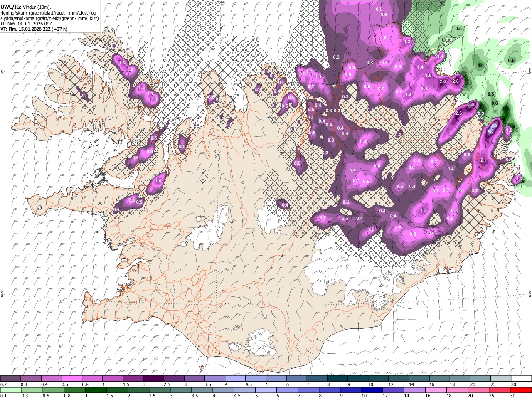Select the 'rigning/skúrir' legend description line

[49, 12]
